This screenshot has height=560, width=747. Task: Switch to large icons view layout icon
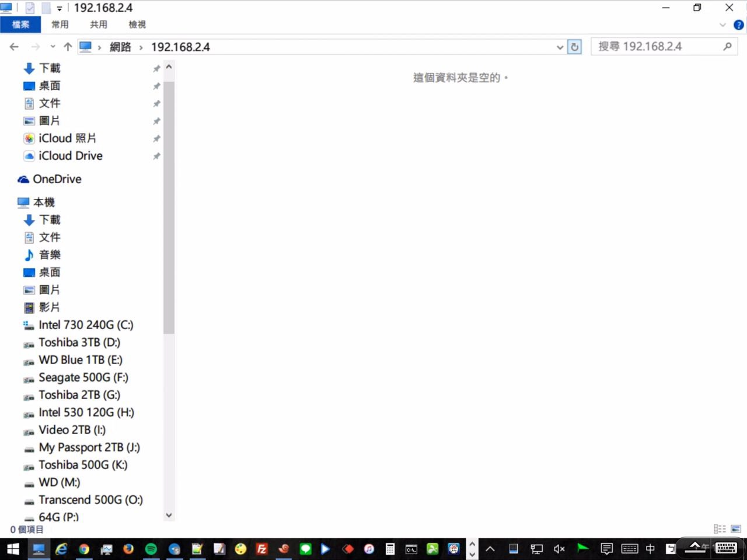[x=736, y=529]
